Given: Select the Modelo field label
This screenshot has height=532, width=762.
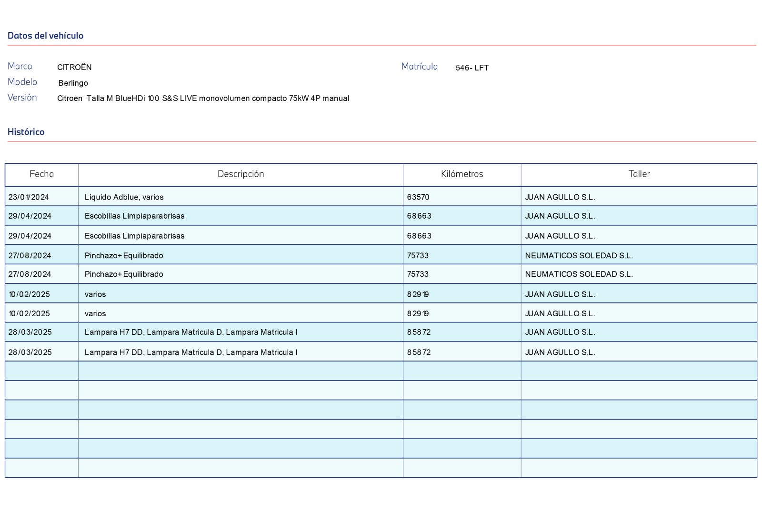Looking at the screenshot, I should (x=22, y=82).
